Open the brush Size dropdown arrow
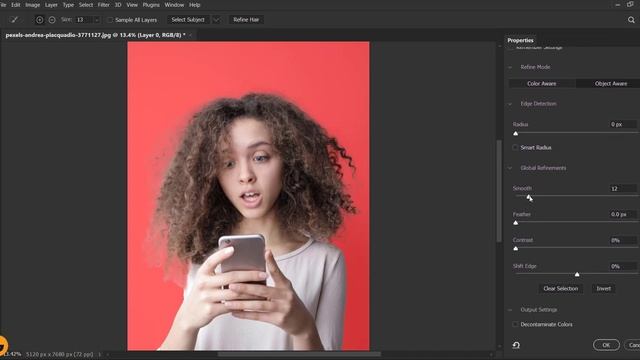The image size is (640, 360). pos(97,20)
